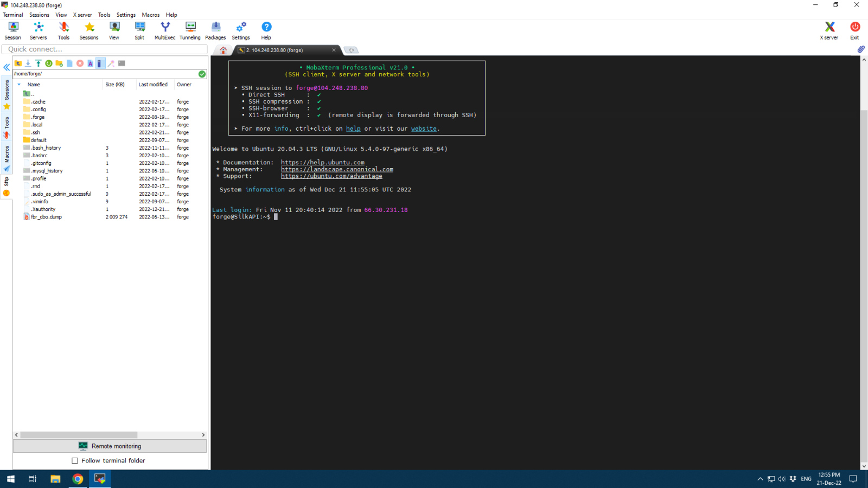Click the upload to server arrow icon
This screenshot has width=868, height=488.
pyautogui.click(x=39, y=63)
